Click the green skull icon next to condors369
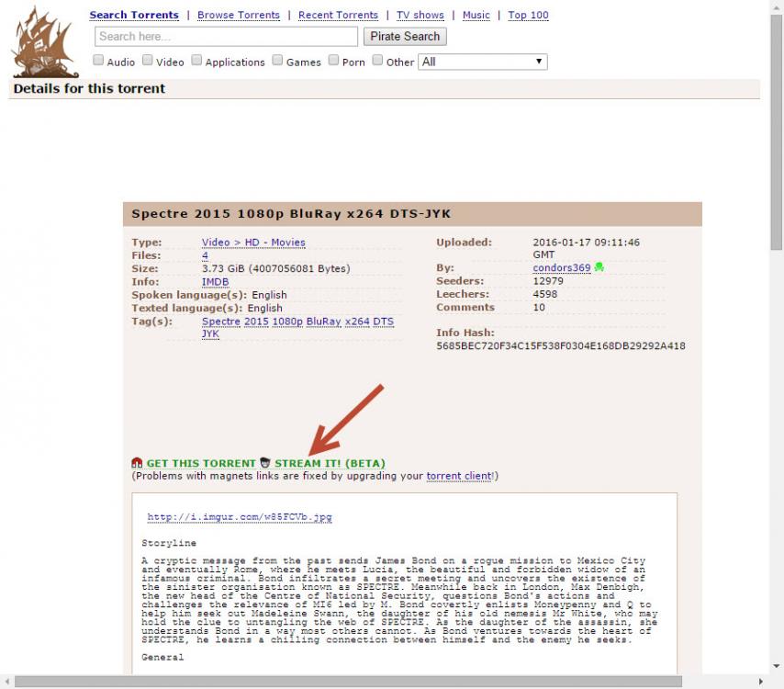Viewport: 784px width, 689px height. 599,268
